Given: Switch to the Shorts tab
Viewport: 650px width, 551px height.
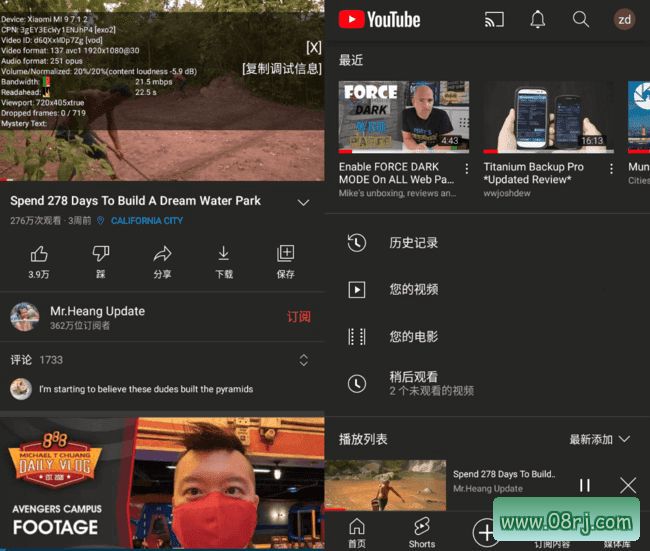Looking at the screenshot, I should (x=422, y=533).
